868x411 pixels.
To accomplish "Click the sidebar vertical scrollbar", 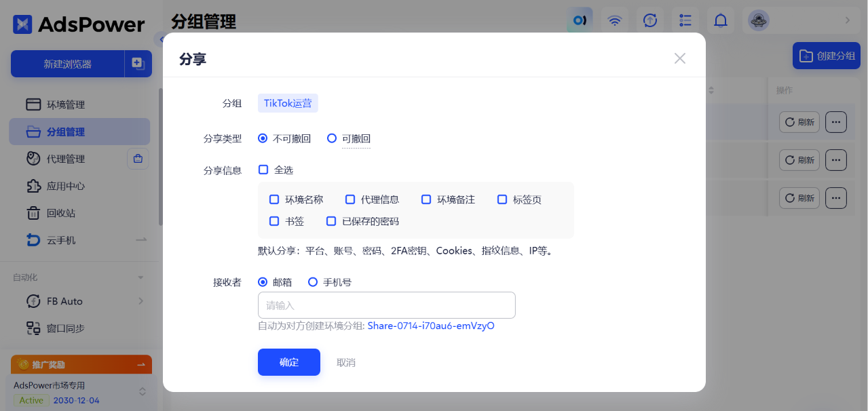I will click(x=161, y=156).
